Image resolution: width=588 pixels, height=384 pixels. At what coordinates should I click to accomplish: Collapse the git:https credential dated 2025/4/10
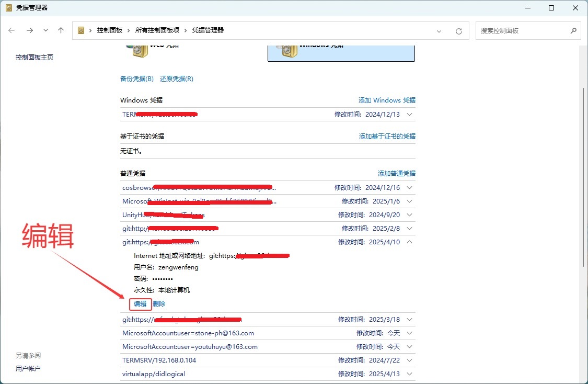click(409, 242)
